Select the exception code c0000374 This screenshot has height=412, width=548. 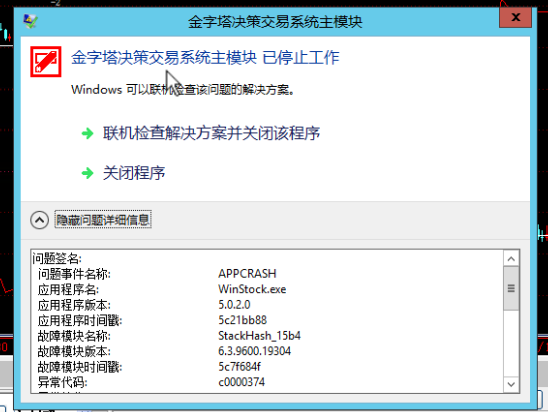click(241, 382)
